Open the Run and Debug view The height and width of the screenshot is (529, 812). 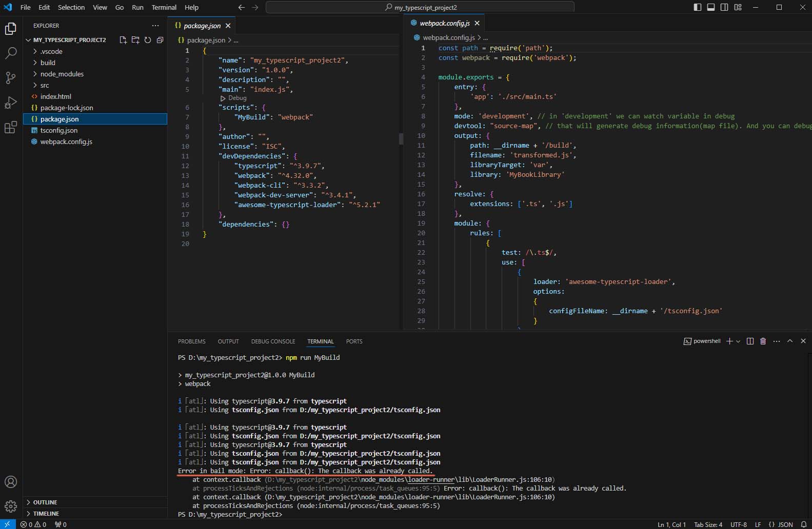11,103
